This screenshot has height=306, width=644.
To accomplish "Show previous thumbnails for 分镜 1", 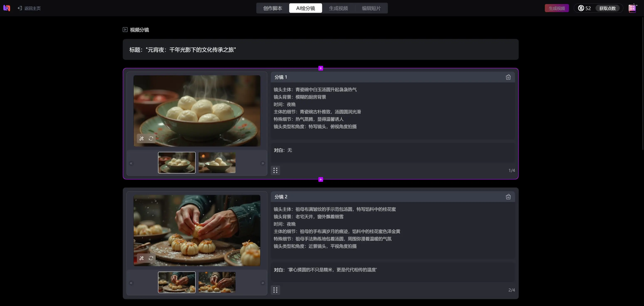I will [131, 163].
